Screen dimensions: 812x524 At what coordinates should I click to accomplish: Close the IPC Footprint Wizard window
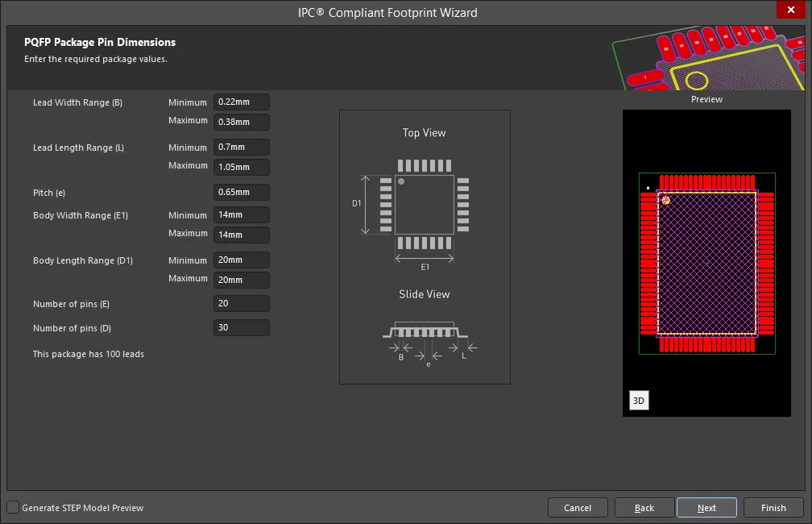pos(791,10)
